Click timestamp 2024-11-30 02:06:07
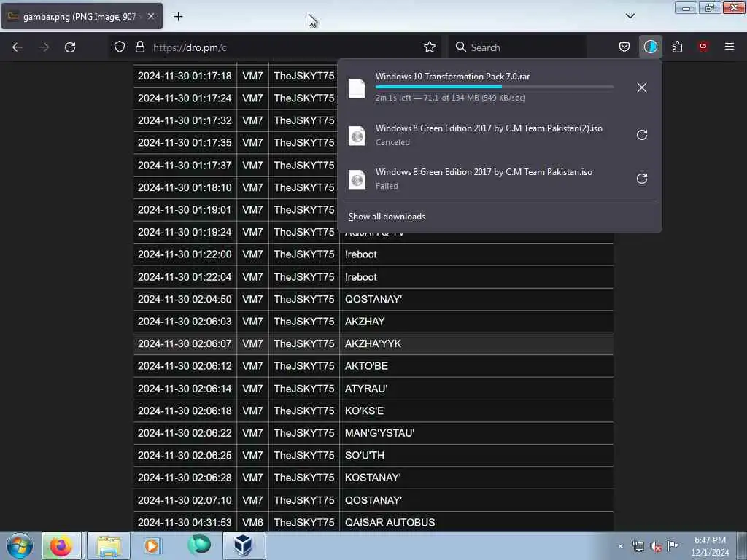The image size is (747, 560). (x=185, y=344)
